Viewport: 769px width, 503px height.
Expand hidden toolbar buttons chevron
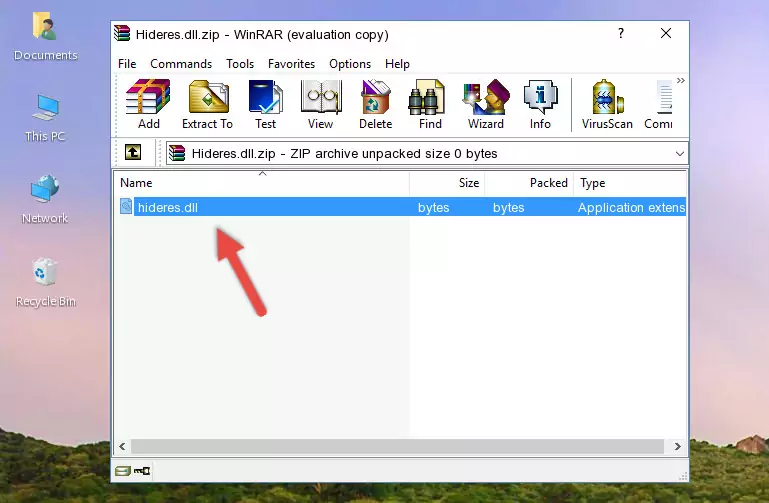click(681, 80)
